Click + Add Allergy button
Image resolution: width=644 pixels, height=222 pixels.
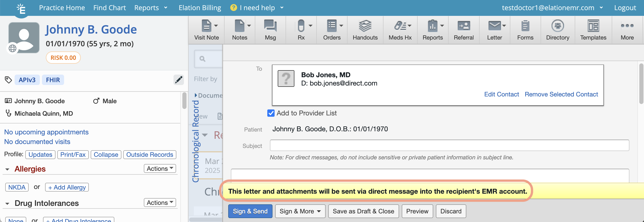67,187
